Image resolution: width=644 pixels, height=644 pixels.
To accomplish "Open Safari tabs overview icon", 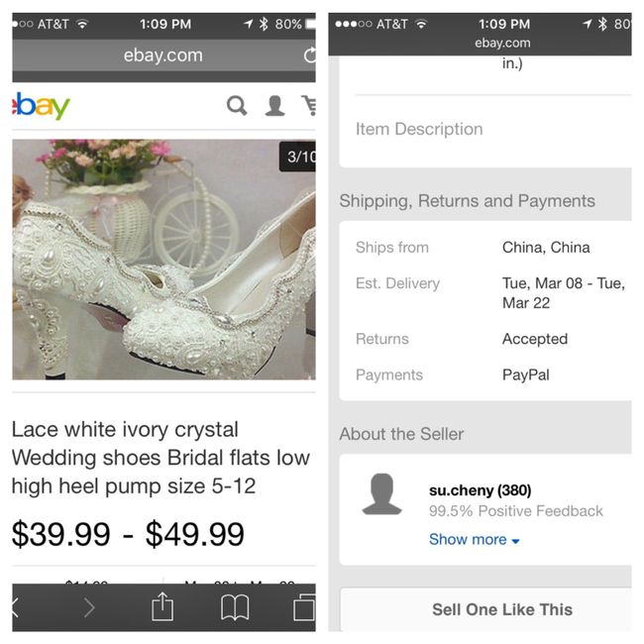I will (x=304, y=607).
